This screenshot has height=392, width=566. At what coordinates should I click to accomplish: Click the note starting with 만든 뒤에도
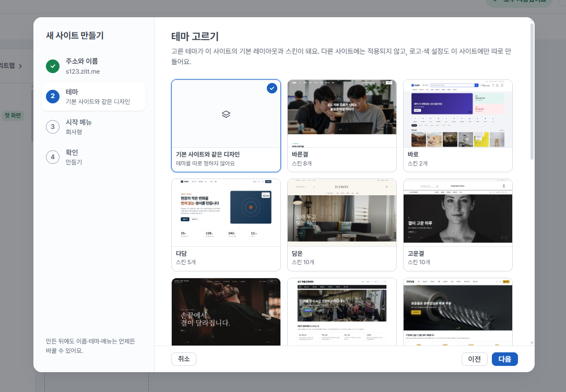coord(90,346)
